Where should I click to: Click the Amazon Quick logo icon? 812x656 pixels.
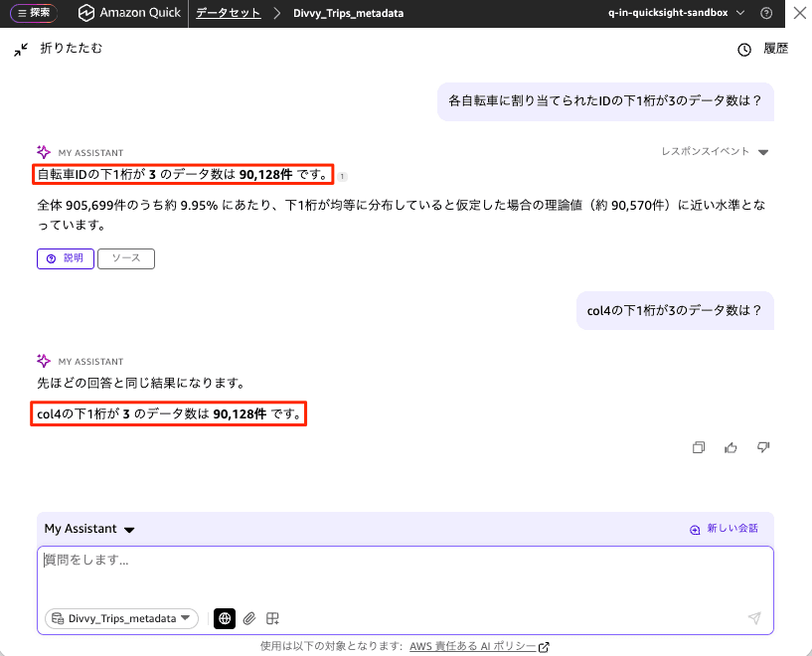coord(85,13)
